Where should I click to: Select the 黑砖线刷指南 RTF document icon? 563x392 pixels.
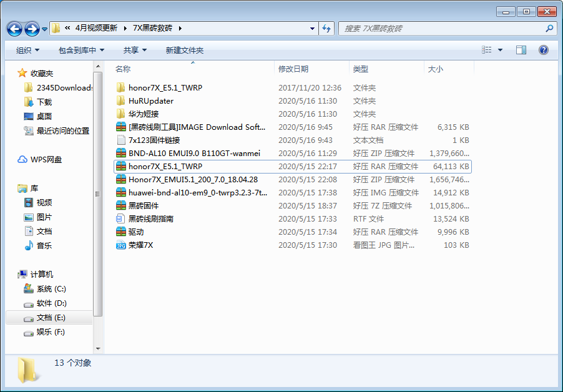coord(121,218)
